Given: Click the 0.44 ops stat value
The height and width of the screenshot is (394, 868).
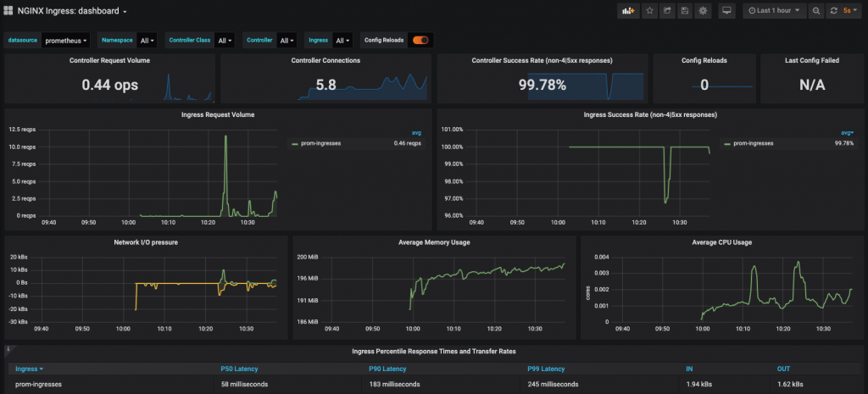Looking at the screenshot, I should tap(109, 85).
